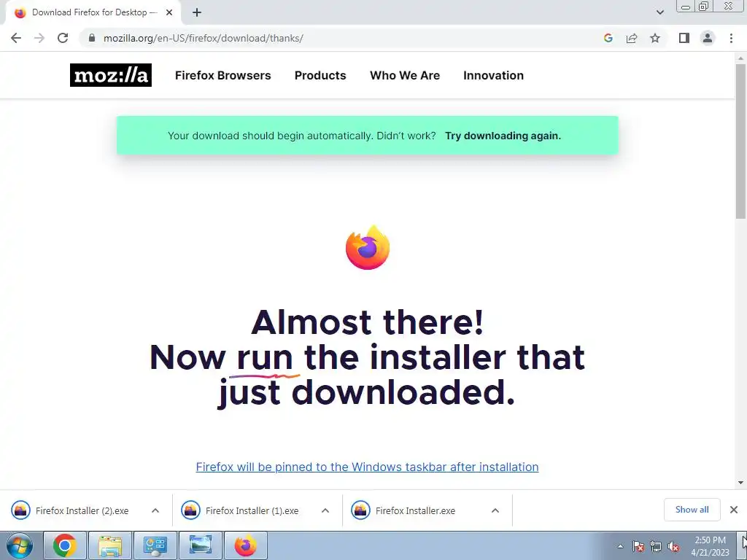Click the address bar URL
Screen dimensions: 747x560
204,38
